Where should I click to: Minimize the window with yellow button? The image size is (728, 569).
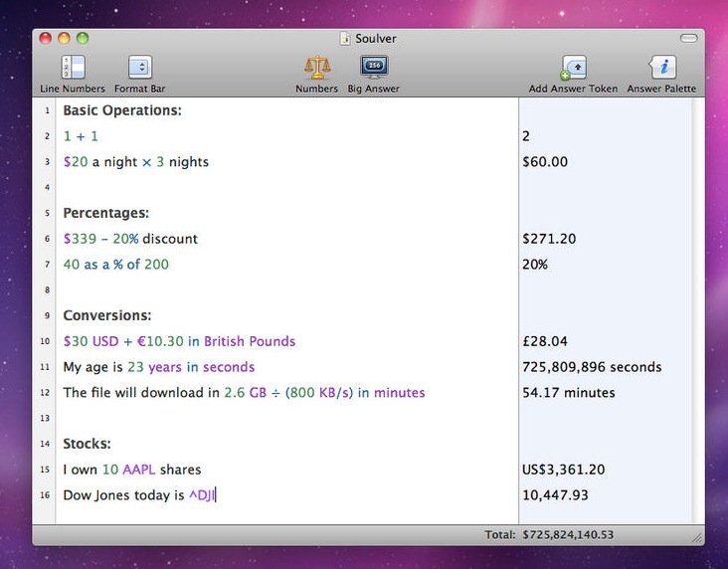(x=64, y=38)
